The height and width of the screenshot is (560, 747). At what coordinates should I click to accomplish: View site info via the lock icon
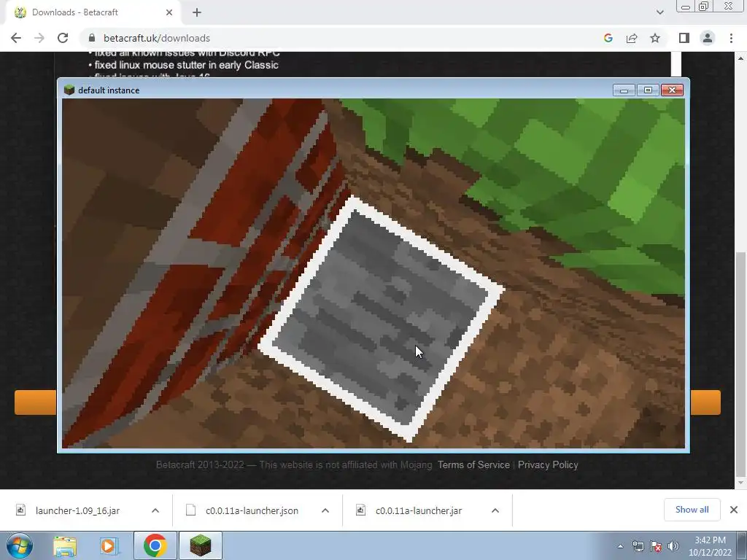(x=92, y=38)
